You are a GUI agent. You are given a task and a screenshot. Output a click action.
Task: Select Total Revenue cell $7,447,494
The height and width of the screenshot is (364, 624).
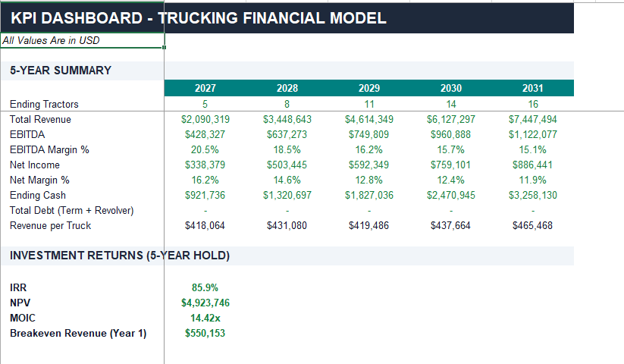pos(533,119)
